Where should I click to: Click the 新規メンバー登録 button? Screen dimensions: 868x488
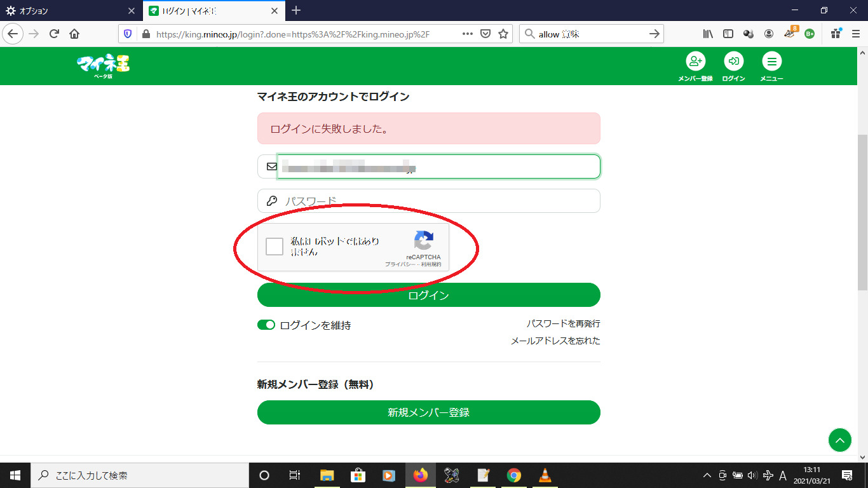[x=429, y=412]
